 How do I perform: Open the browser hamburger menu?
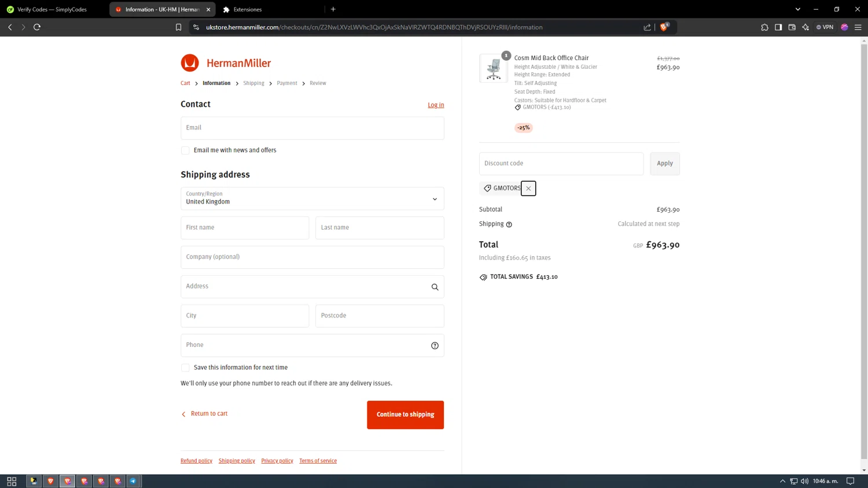tap(858, 27)
